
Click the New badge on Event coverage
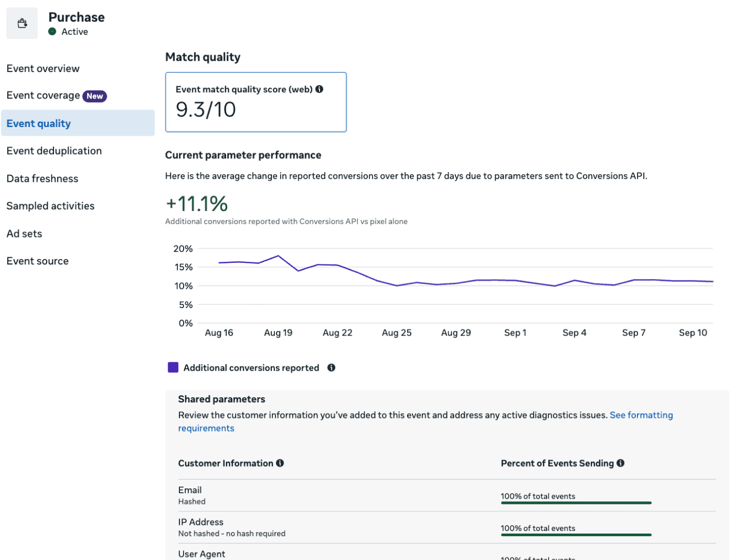click(94, 96)
